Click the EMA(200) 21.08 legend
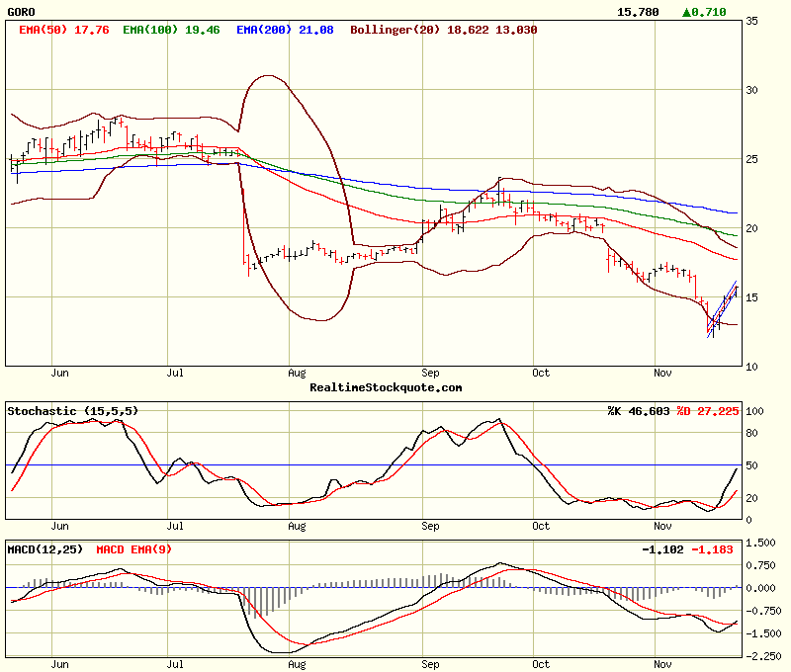Screen dimensions: 791x672 click(x=285, y=30)
